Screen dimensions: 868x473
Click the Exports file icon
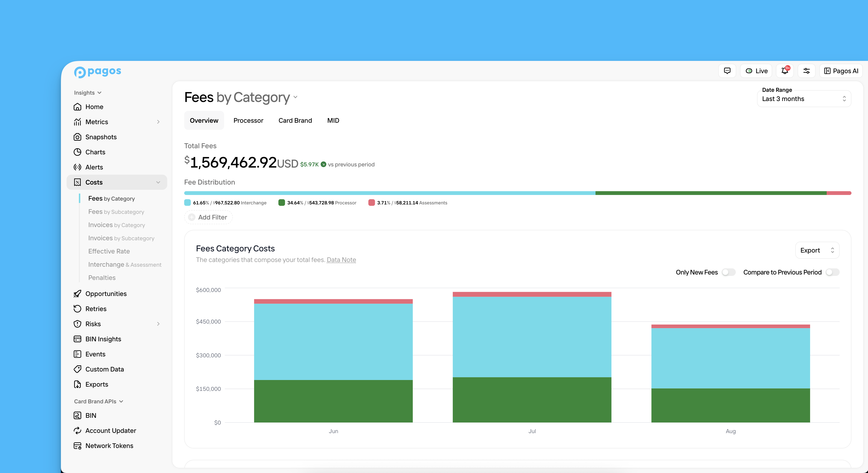point(77,384)
